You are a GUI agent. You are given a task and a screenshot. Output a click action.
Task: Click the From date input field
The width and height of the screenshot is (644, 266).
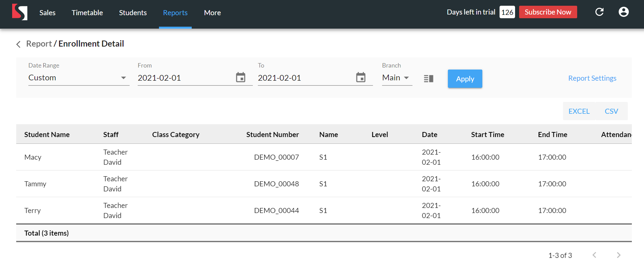[x=184, y=78]
